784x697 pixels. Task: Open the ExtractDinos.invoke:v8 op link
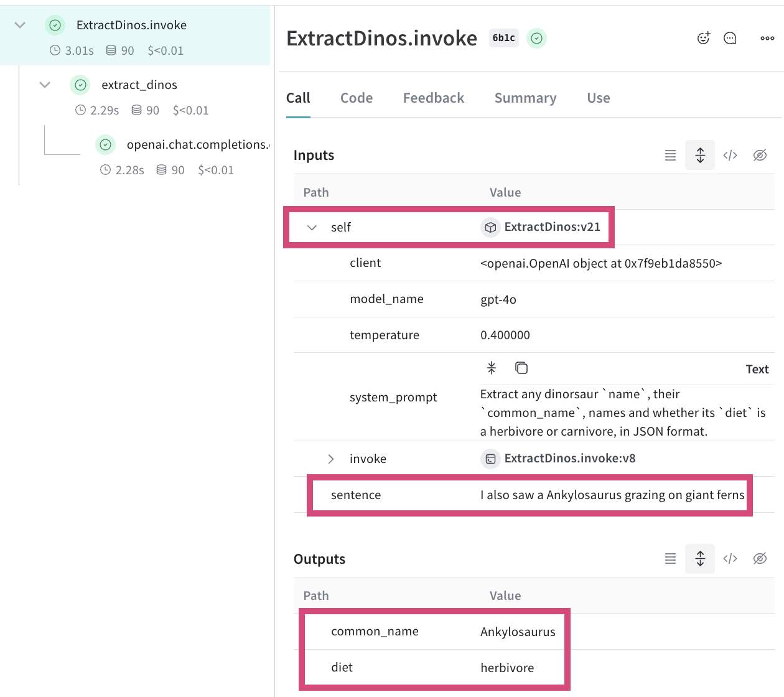point(570,459)
